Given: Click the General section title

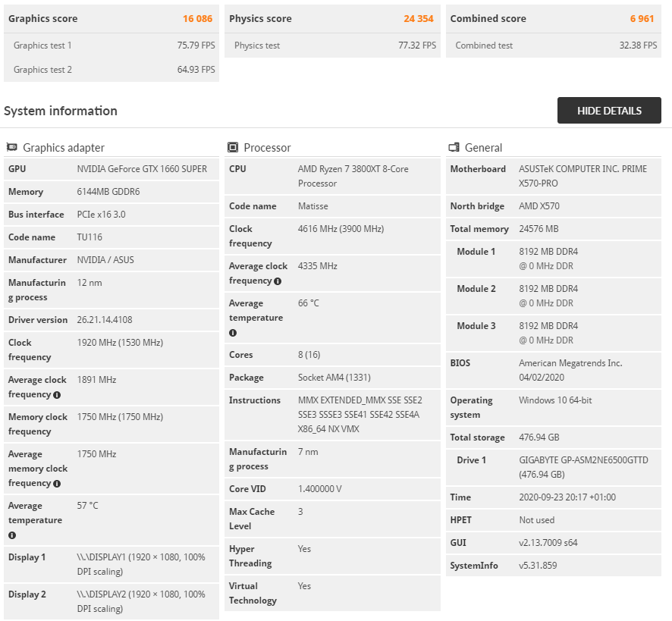Looking at the screenshot, I should (x=483, y=148).
